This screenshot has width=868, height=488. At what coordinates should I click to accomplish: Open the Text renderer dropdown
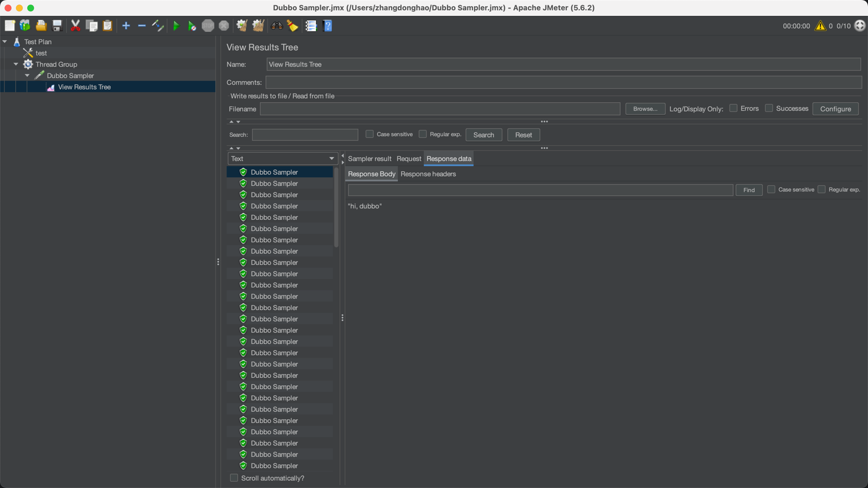coord(283,159)
